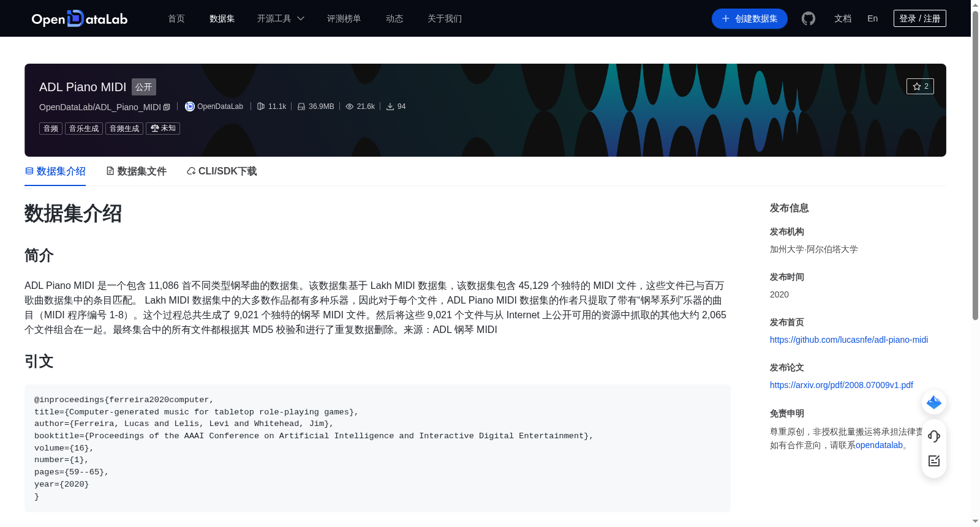The height and width of the screenshot is (527, 980).
Task: Click the 11.1k file count icon
Action: click(261, 107)
